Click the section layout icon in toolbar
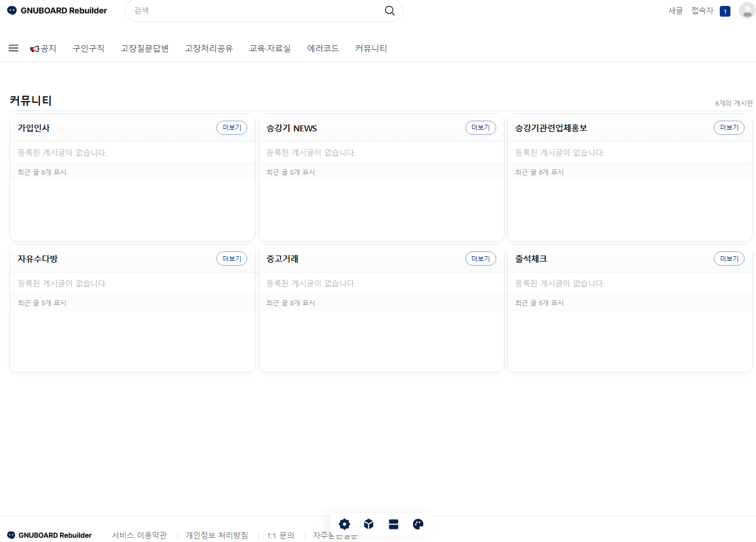The height and width of the screenshot is (542, 756). click(393, 524)
